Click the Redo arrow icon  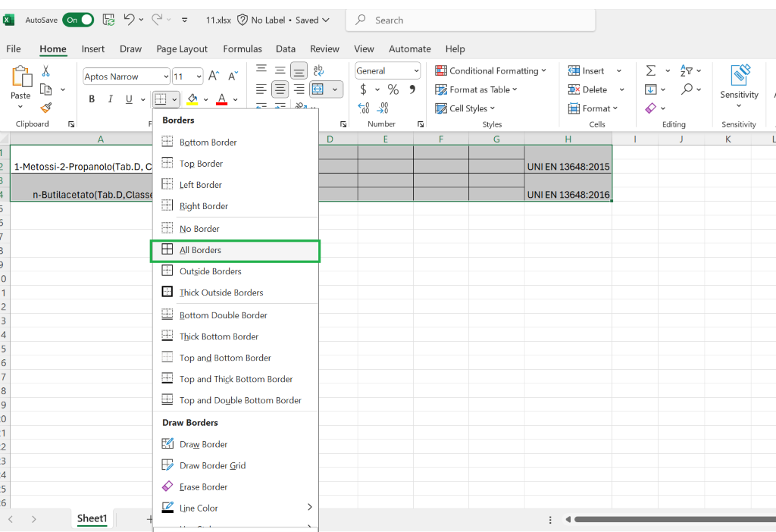pyautogui.click(x=157, y=20)
